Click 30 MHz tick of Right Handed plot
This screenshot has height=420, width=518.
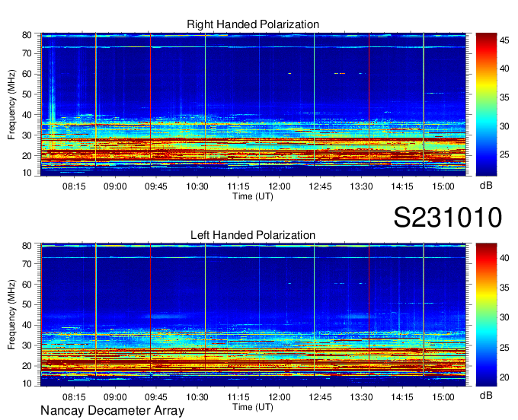pos(27,135)
